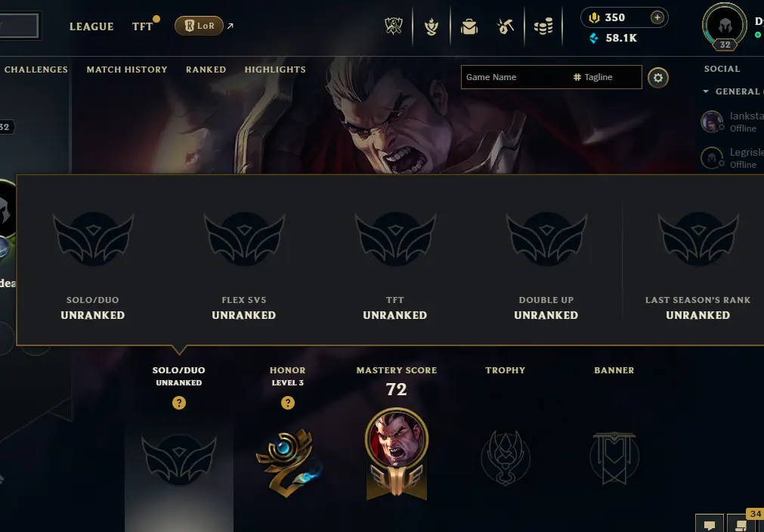Screen dimensions: 764x532
Task: Click the profile settings gear icon
Action: (x=657, y=78)
